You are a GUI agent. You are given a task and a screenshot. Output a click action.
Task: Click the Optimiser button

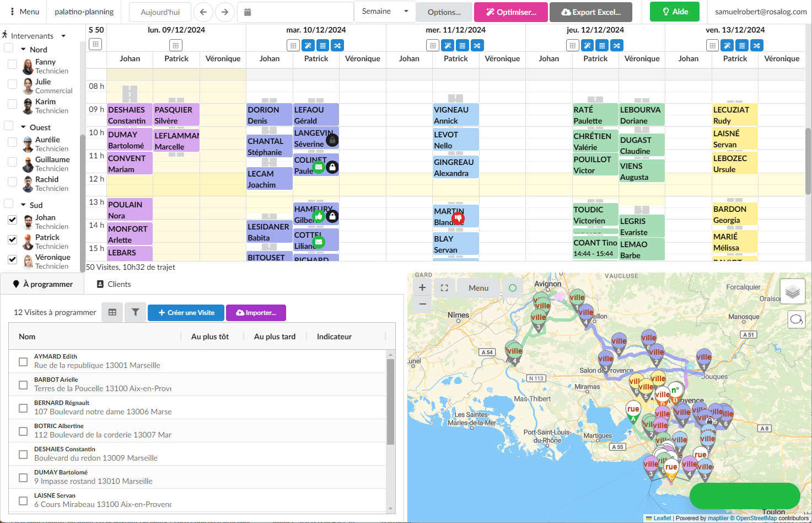tap(510, 12)
